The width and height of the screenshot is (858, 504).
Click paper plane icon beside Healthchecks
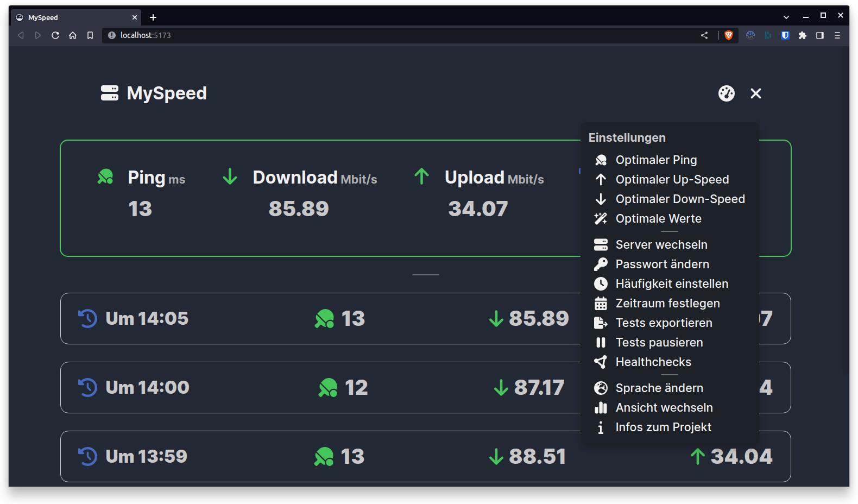click(601, 362)
